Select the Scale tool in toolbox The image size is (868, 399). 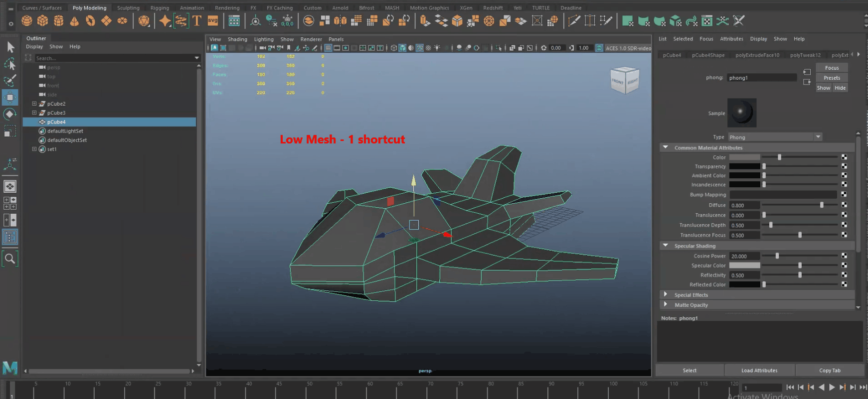coord(10,131)
